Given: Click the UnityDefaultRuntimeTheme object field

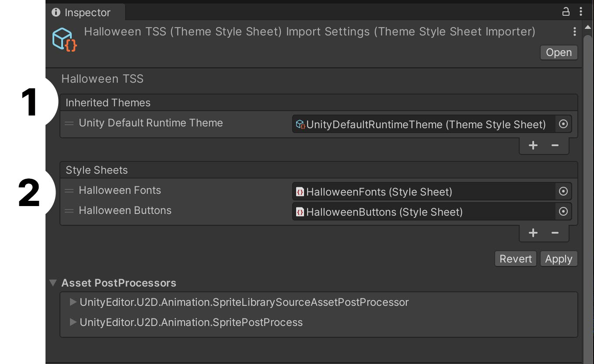Looking at the screenshot, I should click(424, 125).
